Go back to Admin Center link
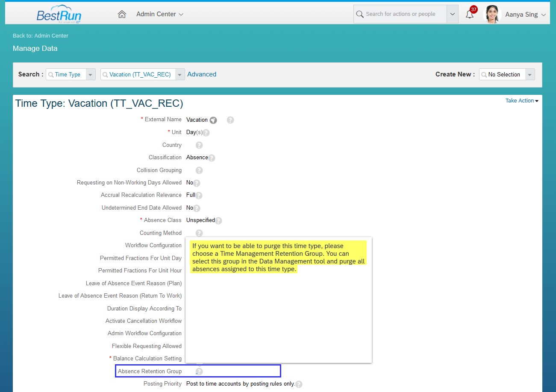 click(x=41, y=36)
